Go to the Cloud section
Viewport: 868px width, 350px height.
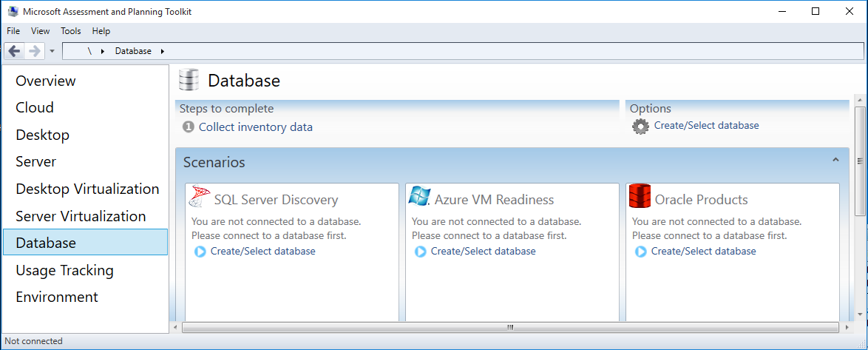[85, 107]
